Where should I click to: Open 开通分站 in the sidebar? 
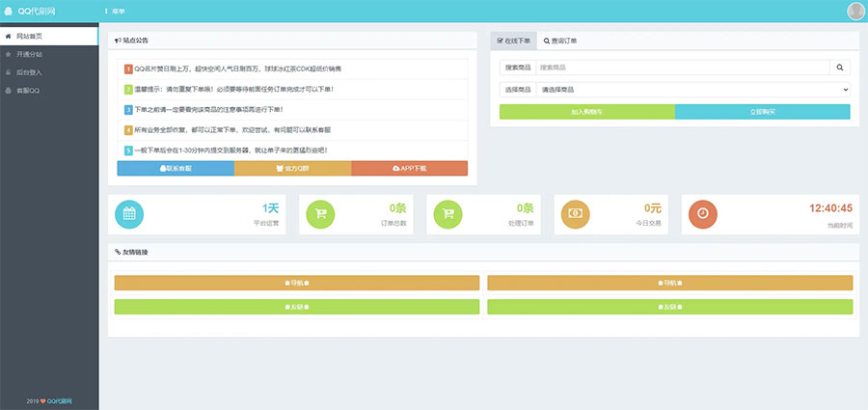point(29,54)
